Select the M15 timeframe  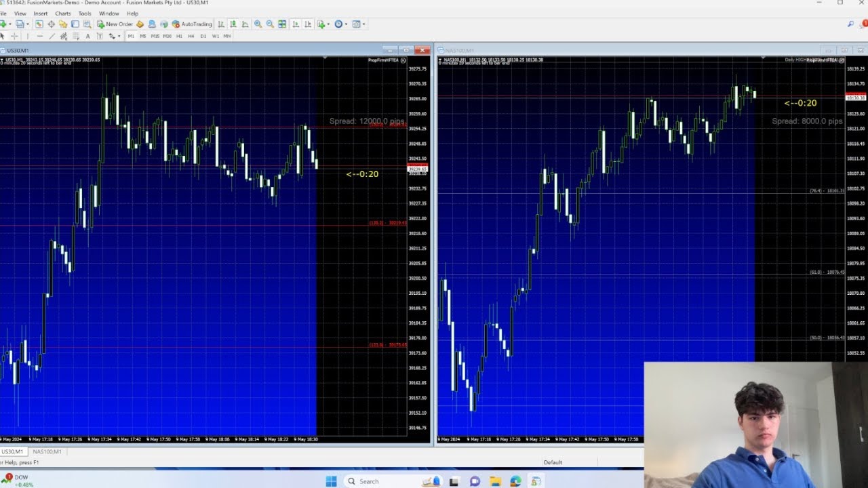click(155, 36)
